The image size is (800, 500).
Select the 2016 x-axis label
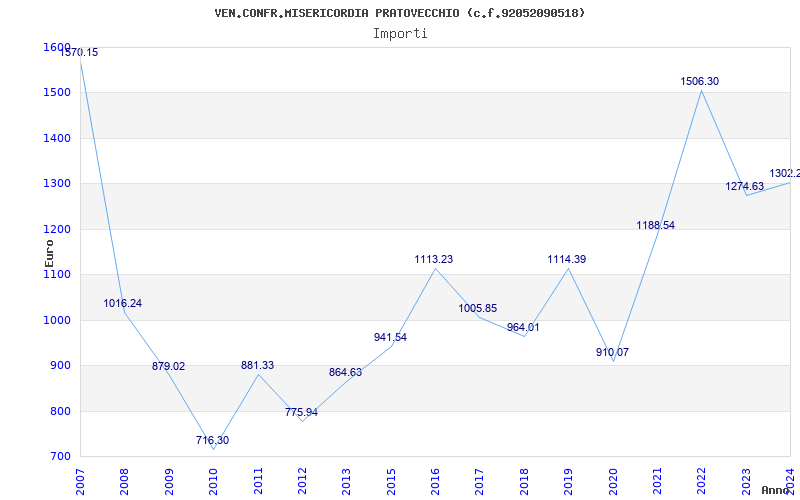[435, 481]
